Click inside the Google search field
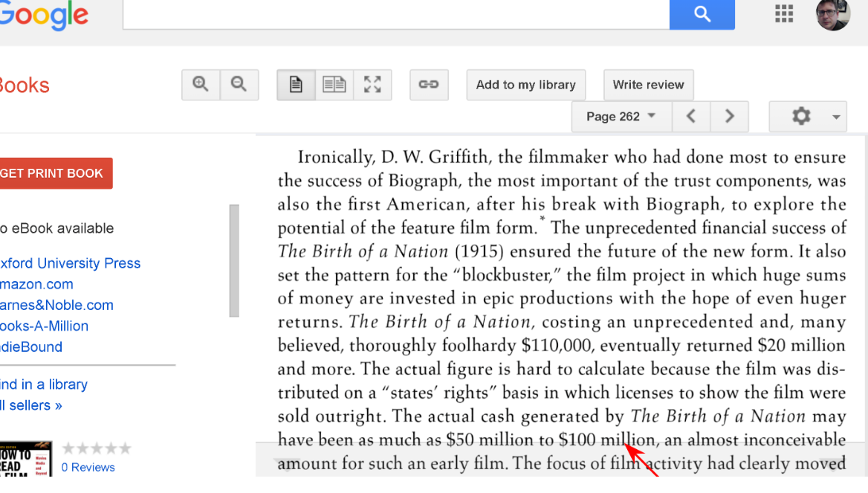 [x=395, y=14]
